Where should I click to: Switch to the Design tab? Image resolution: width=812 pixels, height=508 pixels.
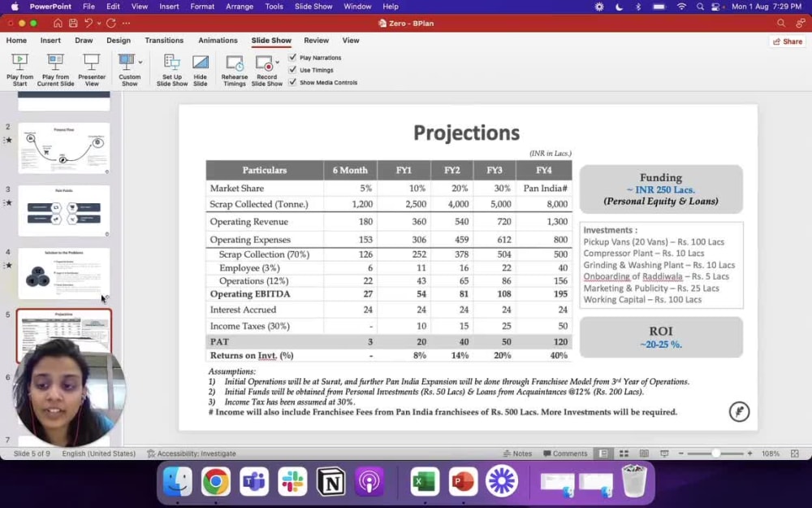pyautogui.click(x=119, y=41)
